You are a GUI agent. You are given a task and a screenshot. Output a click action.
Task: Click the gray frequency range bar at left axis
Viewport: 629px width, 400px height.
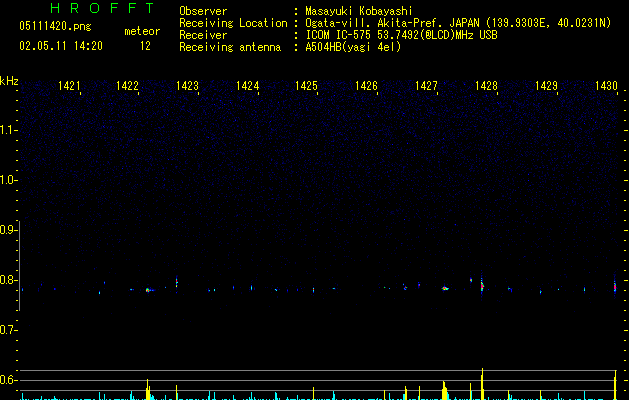point(20,265)
